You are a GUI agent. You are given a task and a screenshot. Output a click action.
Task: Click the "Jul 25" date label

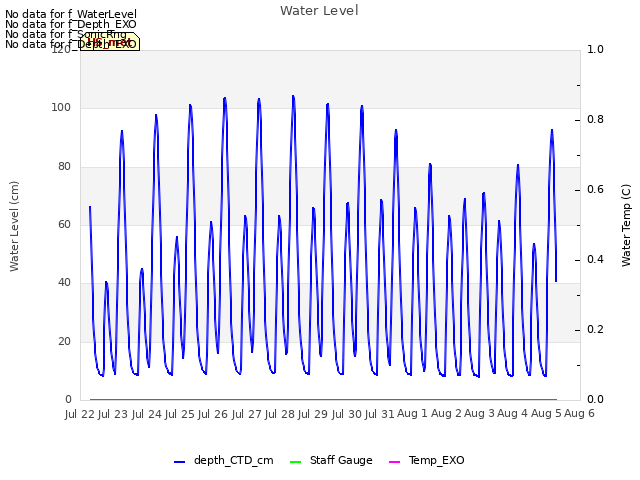pos(179,414)
